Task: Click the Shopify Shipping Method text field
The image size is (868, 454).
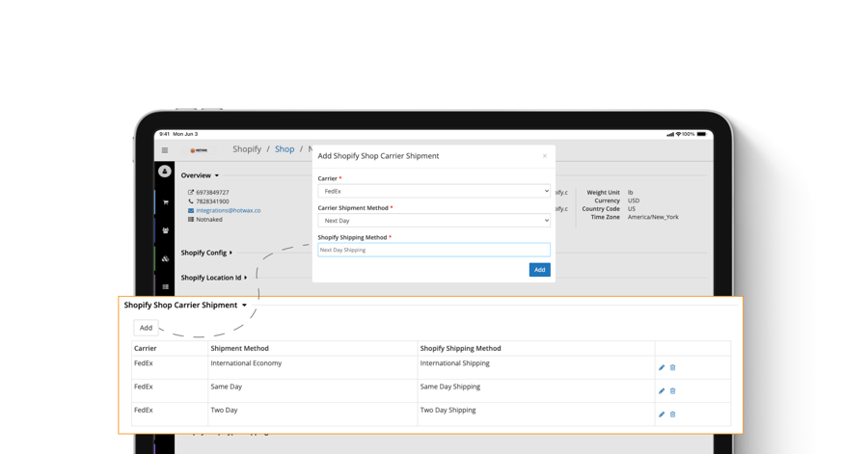Action: [433, 250]
